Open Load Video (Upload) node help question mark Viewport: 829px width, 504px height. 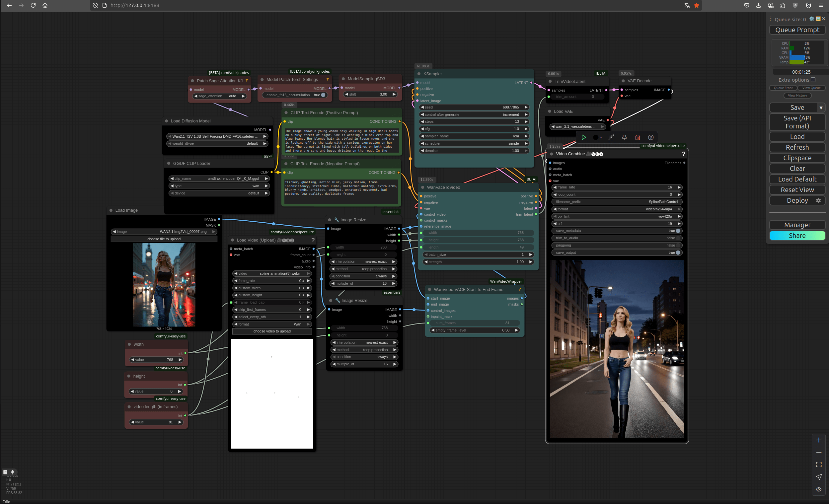(313, 240)
